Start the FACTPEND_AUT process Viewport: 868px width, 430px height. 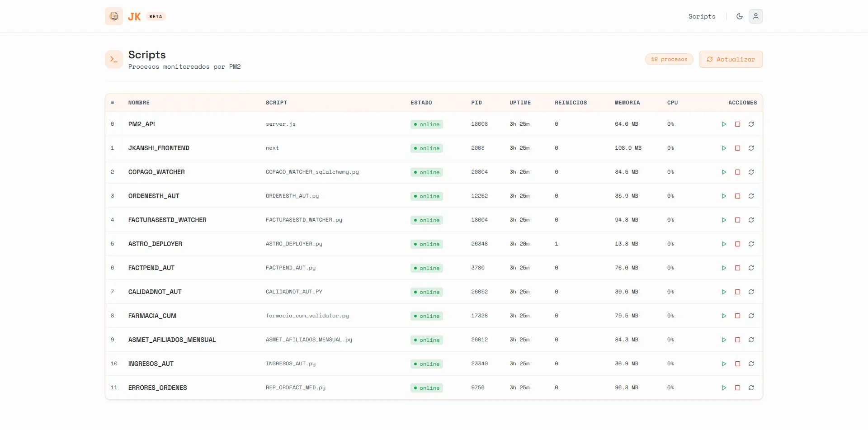tap(724, 268)
